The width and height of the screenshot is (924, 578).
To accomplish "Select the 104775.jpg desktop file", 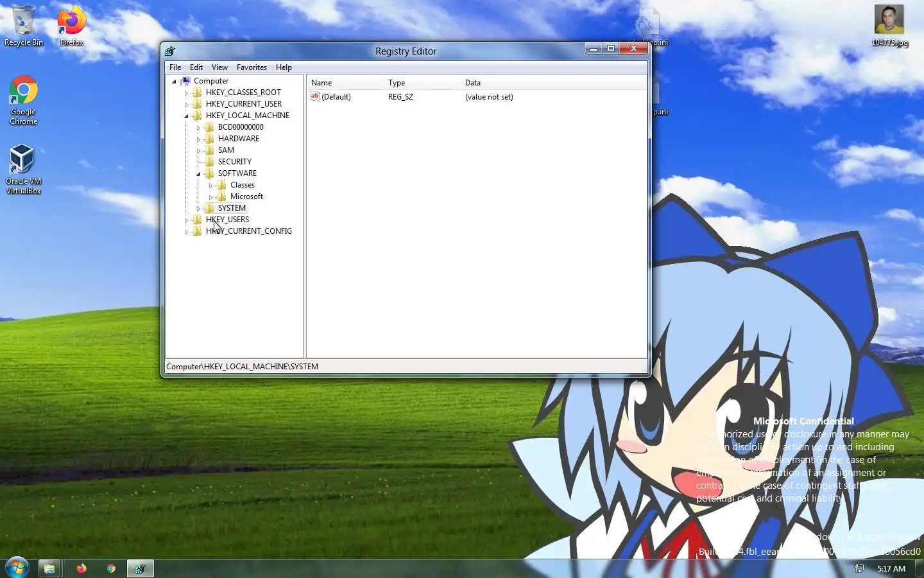I will pos(889,26).
